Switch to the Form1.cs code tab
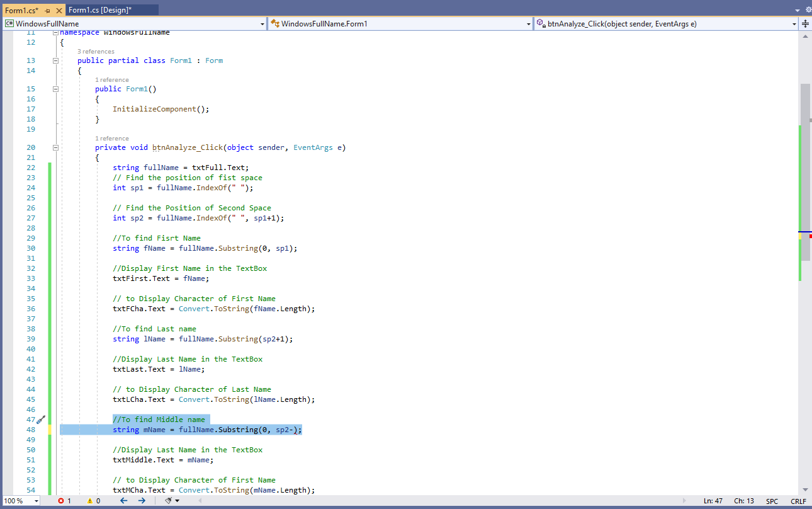The width and height of the screenshot is (812, 509). click(21, 10)
